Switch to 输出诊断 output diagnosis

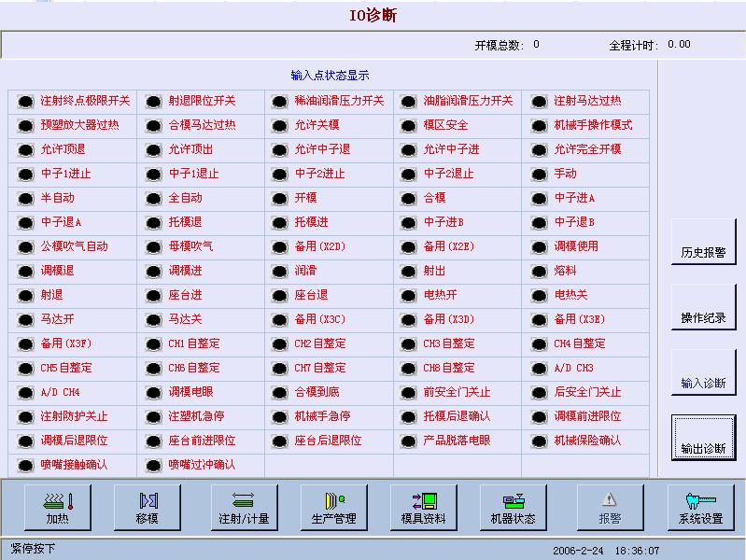click(703, 438)
